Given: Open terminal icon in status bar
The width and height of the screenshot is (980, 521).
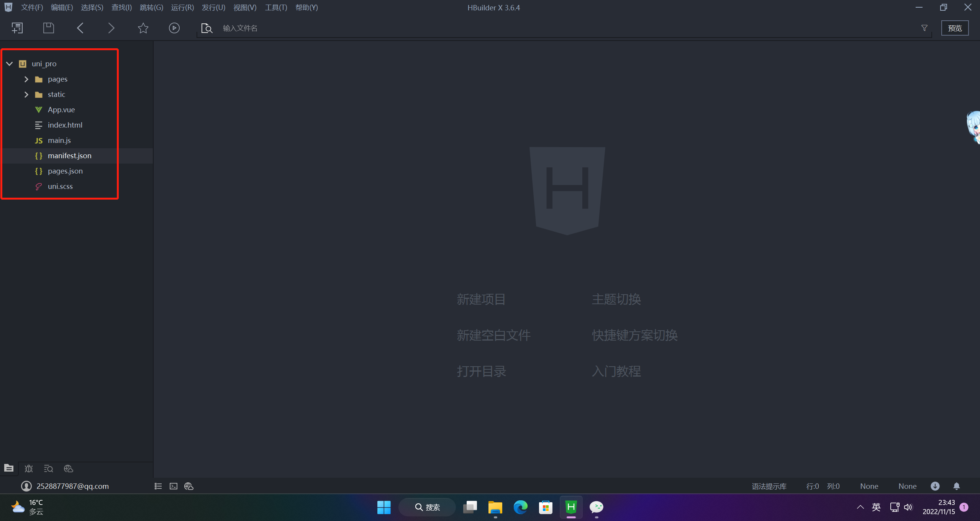Looking at the screenshot, I should pos(174,486).
